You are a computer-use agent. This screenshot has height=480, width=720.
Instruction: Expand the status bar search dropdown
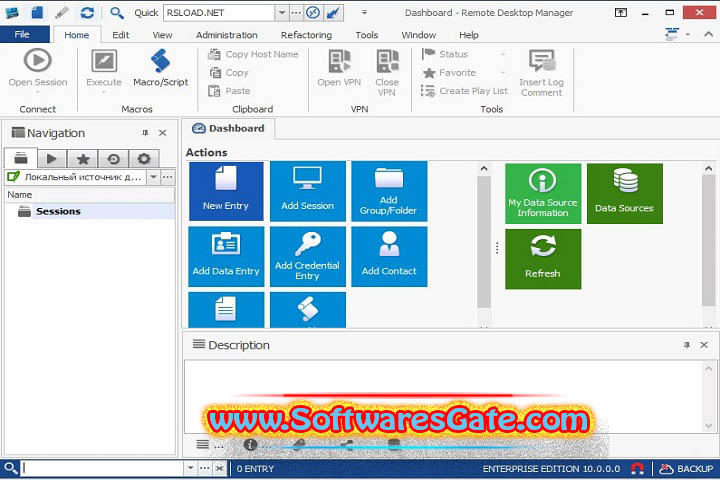[191, 469]
